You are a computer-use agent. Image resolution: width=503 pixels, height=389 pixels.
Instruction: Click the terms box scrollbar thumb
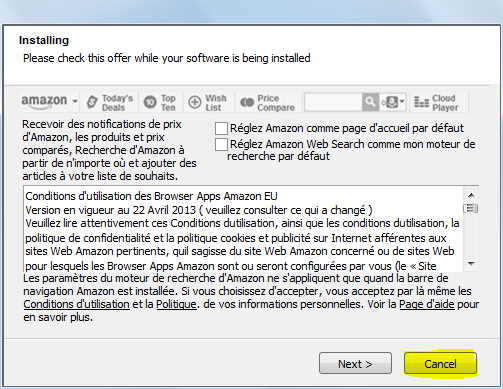tap(471, 209)
